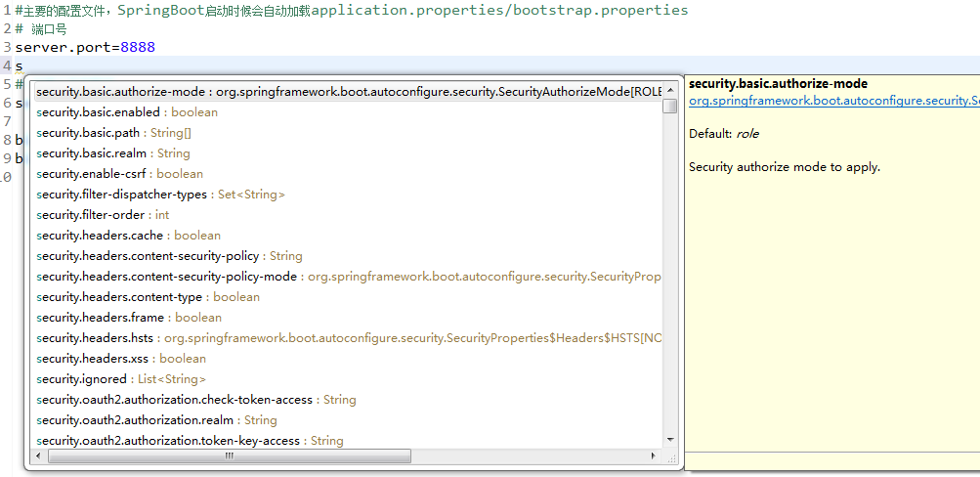The height and width of the screenshot is (477, 980).
Task: Pick security.headers.content-security-policy-mode entry
Action: [348, 277]
